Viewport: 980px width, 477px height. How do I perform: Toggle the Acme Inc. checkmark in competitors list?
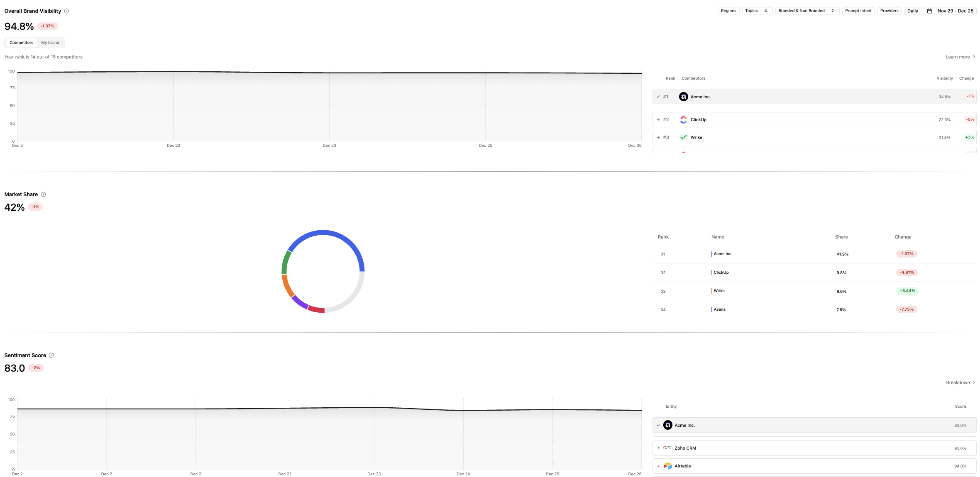(x=658, y=97)
